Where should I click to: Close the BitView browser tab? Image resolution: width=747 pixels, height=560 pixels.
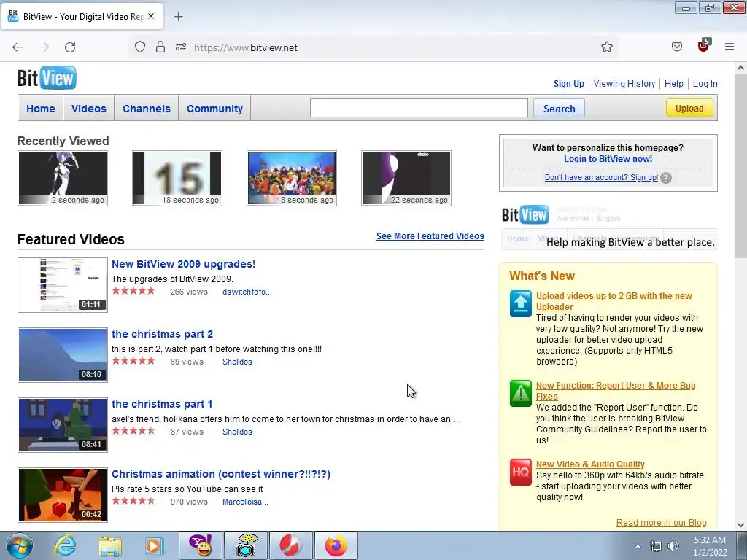(x=151, y=16)
